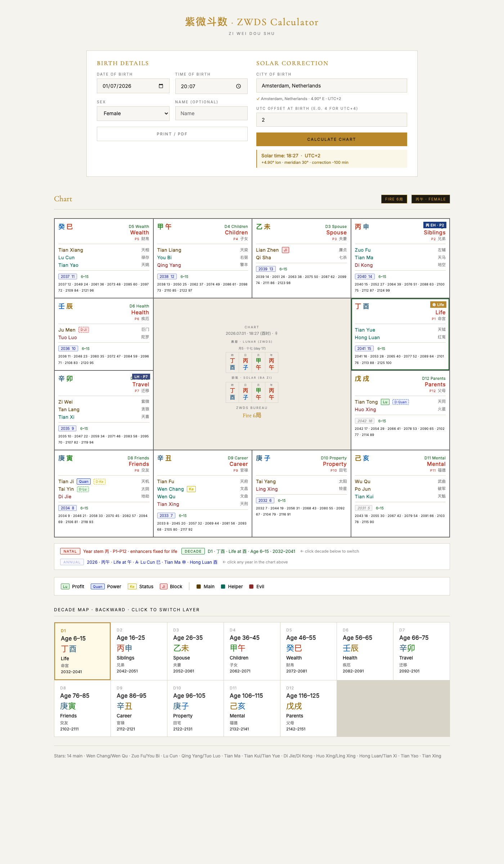Open the date picker calendar icon
Screen dimensions: 504x864
point(161,86)
